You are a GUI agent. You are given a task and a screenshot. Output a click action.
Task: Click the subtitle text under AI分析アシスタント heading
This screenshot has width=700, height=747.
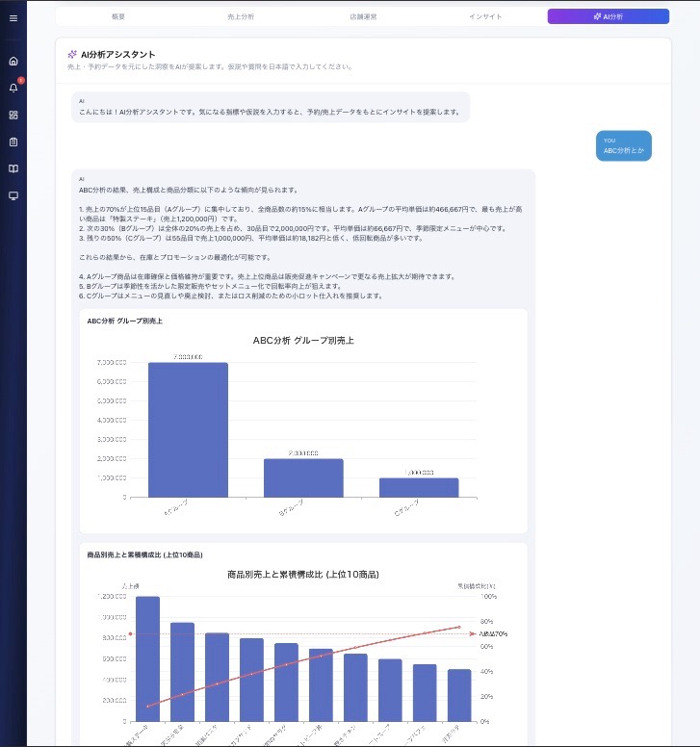pos(210,66)
